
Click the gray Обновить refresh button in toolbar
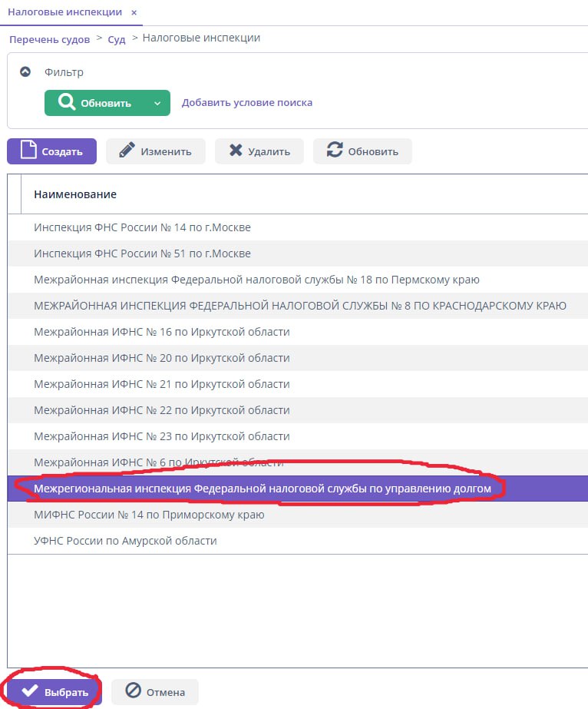(x=362, y=151)
